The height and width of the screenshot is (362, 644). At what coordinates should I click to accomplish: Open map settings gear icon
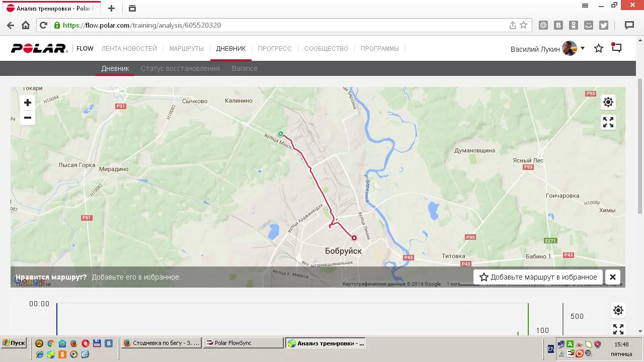pos(608,102)
